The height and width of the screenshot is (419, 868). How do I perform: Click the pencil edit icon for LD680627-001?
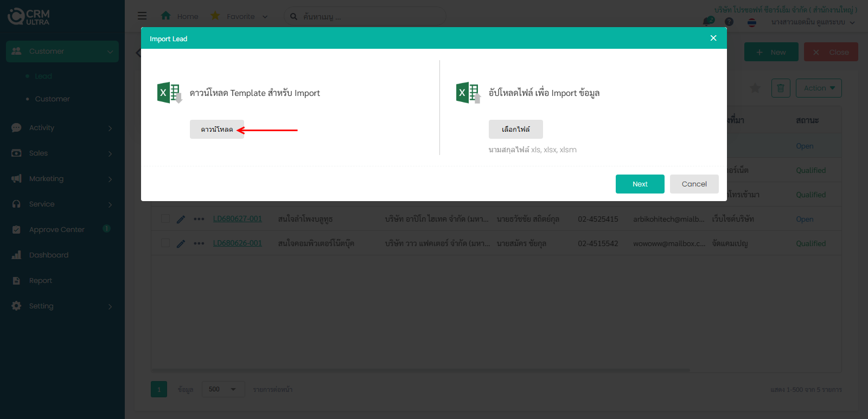181,219
